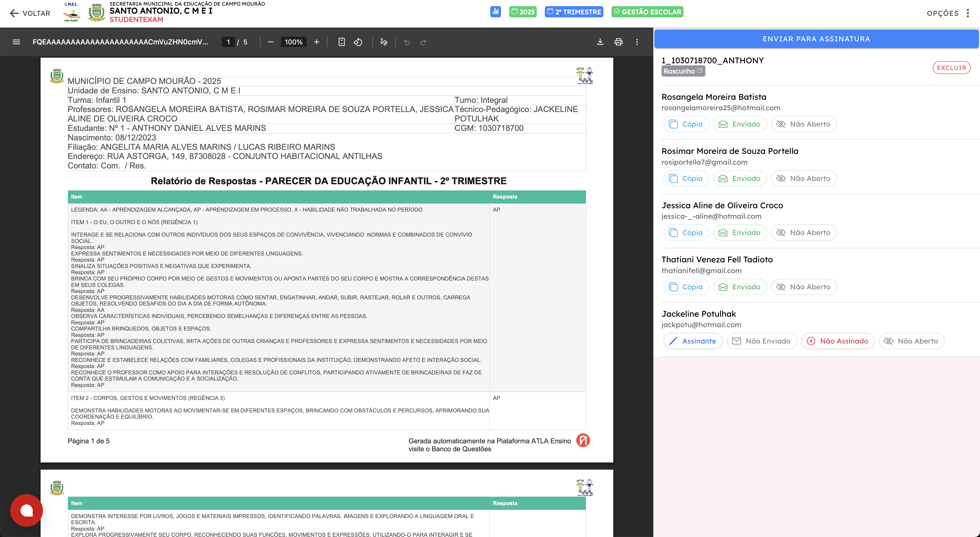Click email rosangelamoreira25@hotmail.com
Image resolution: width=980 pixels, height=537 pixels.
(x=720, y=108)
